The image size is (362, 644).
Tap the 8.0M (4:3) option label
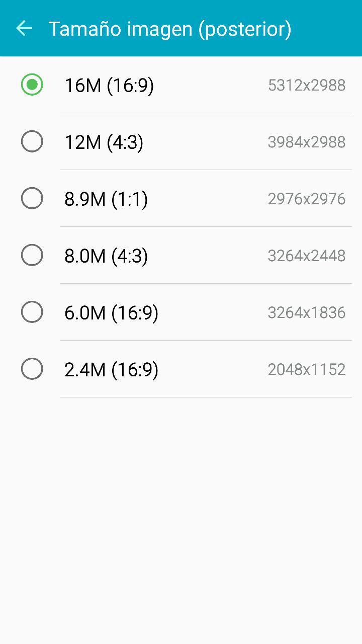click(106, 256)
